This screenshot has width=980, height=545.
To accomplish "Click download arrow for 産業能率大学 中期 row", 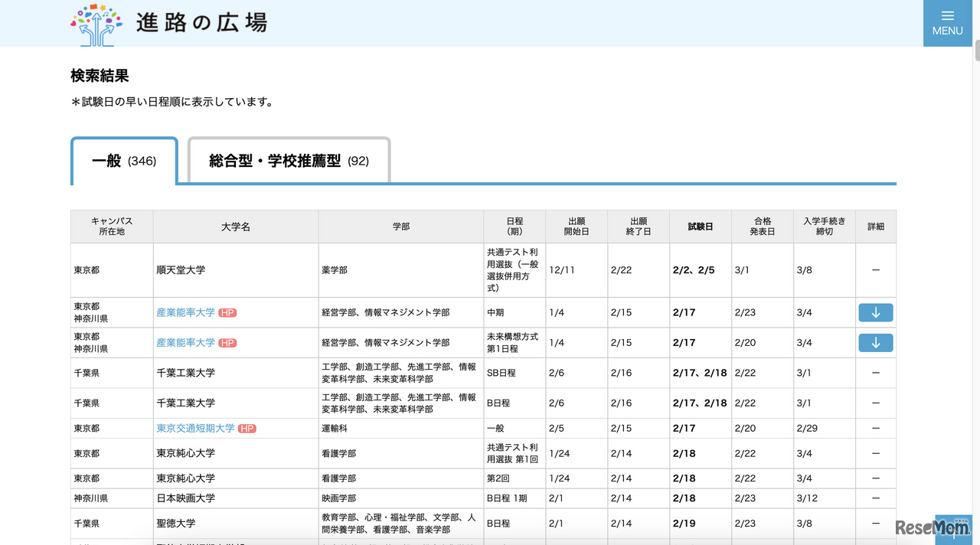I will [875, 312].
